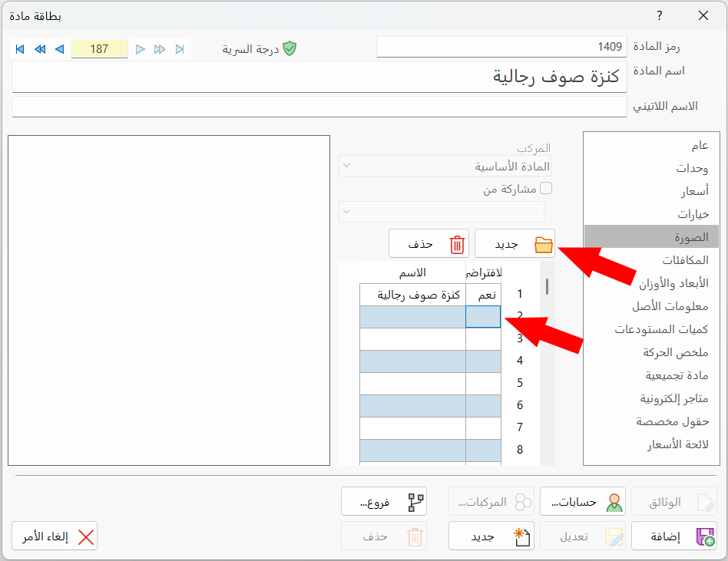Click the حذف trash button above image table

click(x=429, y=243)
